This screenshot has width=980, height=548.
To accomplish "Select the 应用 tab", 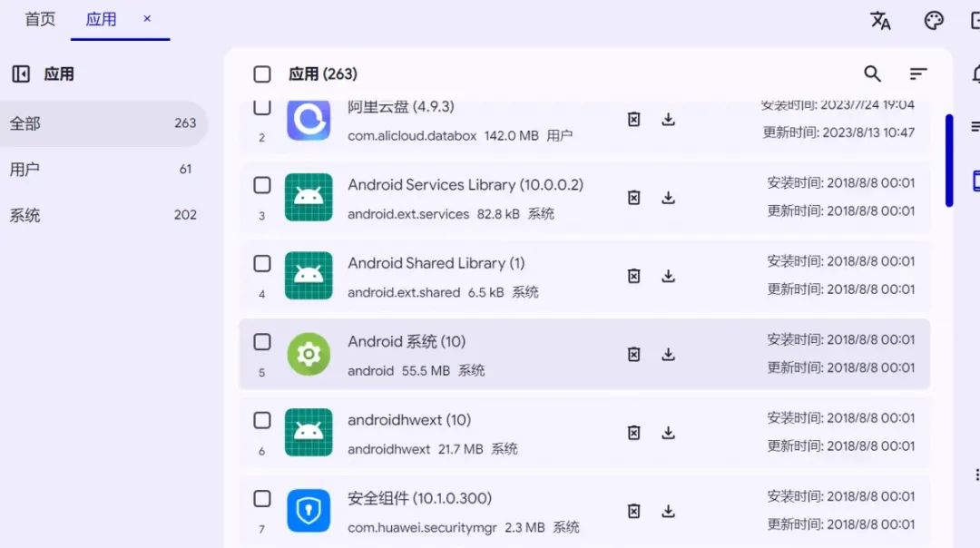I will tap(101, 19).
